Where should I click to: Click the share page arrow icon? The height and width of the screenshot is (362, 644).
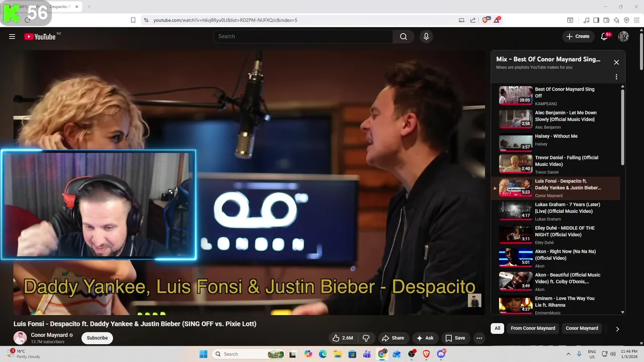pyautogui.click(x=473, y=20)
